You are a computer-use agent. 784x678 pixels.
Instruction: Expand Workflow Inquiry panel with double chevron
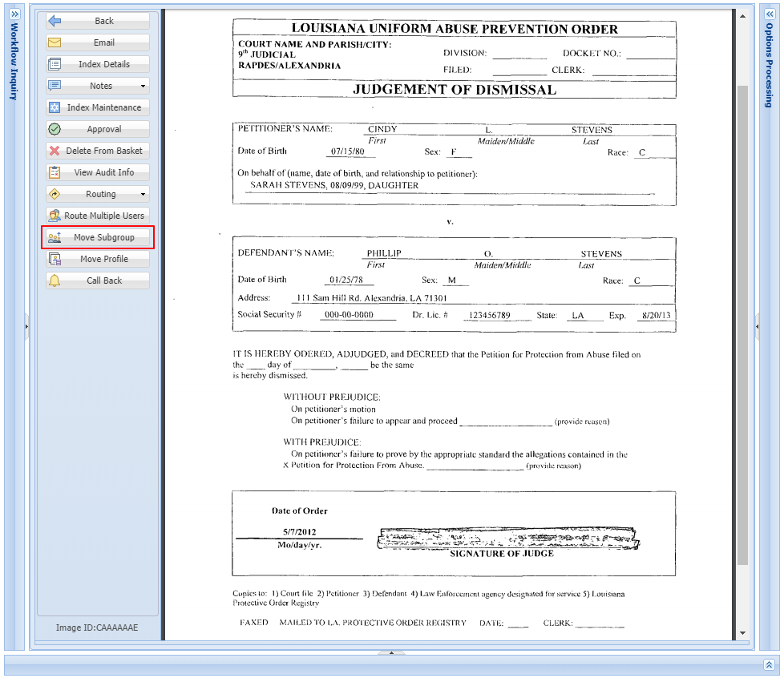[x=14, y=14]
